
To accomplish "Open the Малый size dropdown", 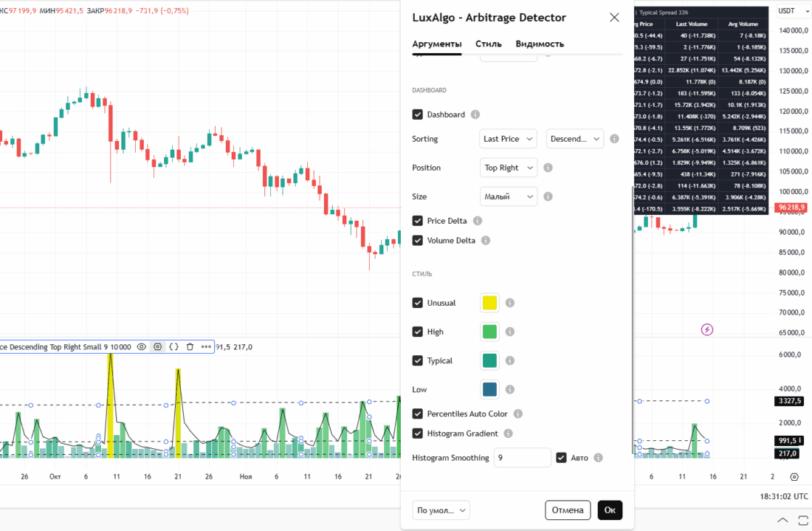I will 508,197.
